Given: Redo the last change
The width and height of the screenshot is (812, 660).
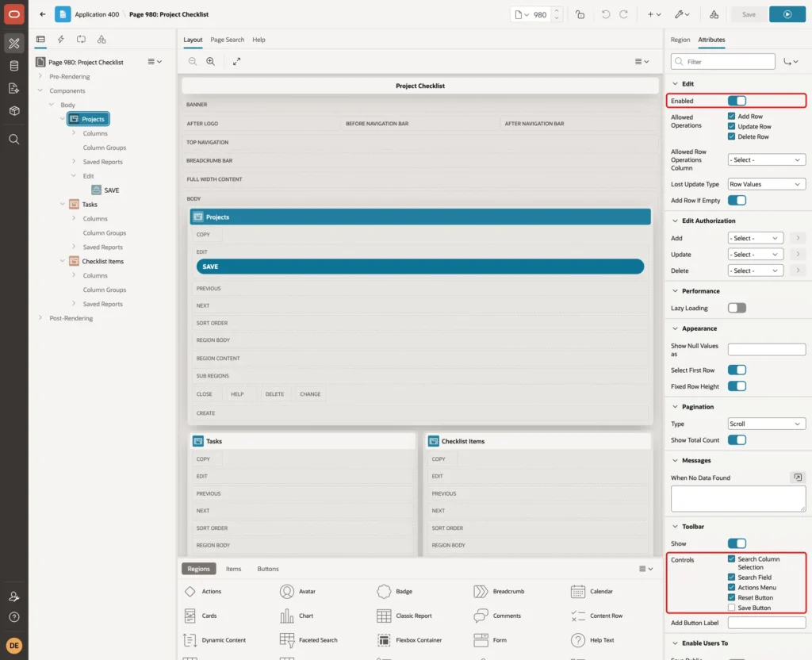Looking at the screenshot, I should click(x=623, y=14).
